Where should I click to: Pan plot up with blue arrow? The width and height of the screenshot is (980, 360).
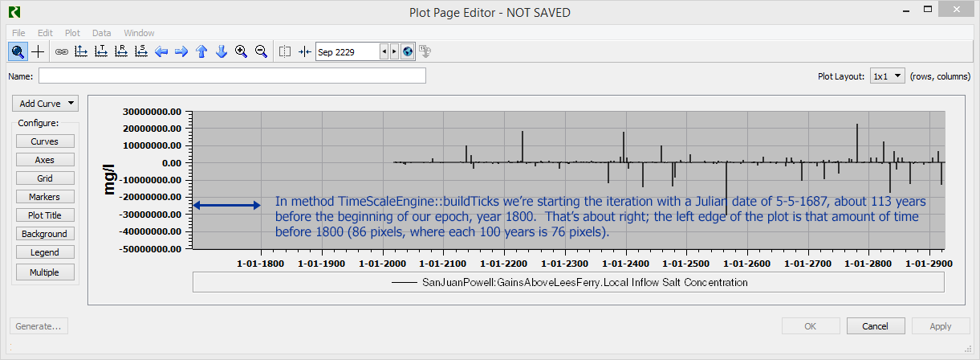[x=201, y=51]
